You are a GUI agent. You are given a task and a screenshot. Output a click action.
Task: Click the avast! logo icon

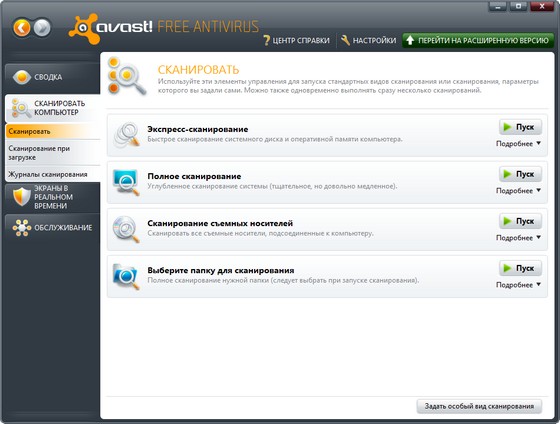click(84, 29)
